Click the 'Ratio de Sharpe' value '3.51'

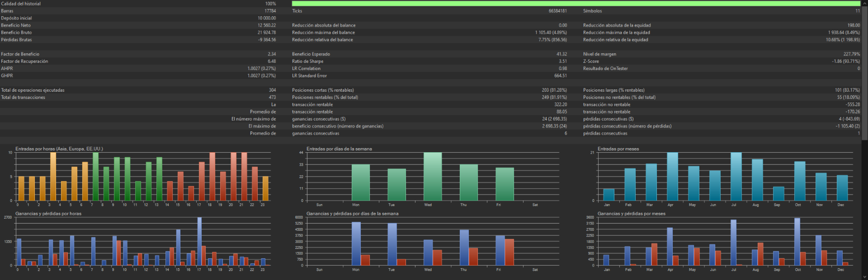pos(562,61)
